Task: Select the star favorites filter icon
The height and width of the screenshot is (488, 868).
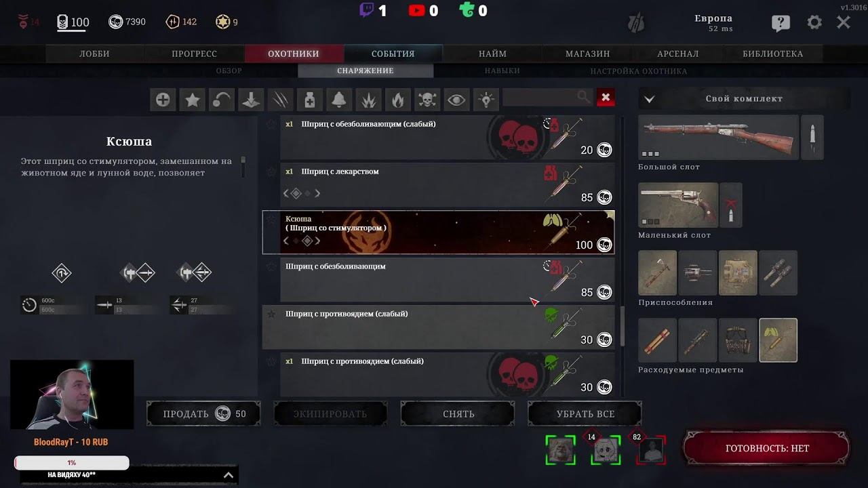Action: tap(192, 100)
